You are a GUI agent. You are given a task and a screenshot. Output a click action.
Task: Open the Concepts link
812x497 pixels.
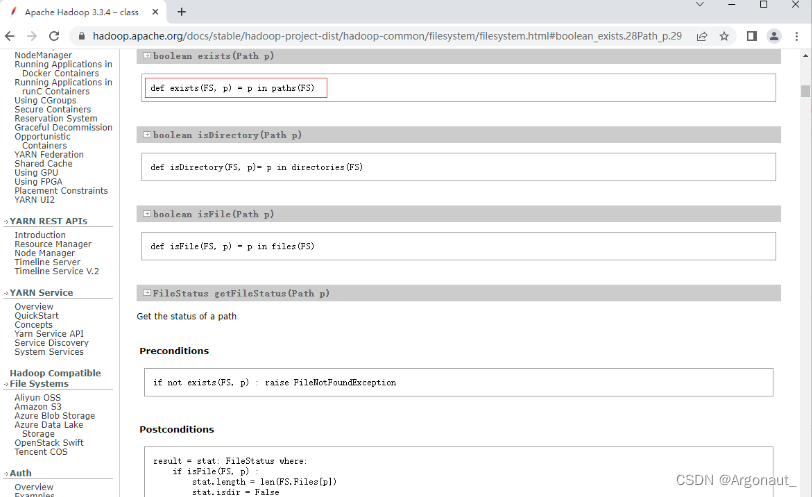tap(33, 325)
